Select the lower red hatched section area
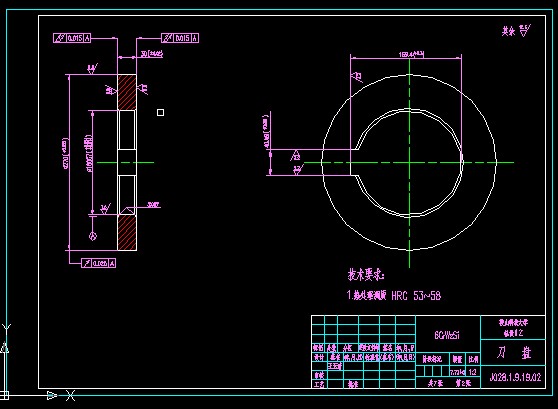This screenshot has width=558, height=409. click(127, 232)
